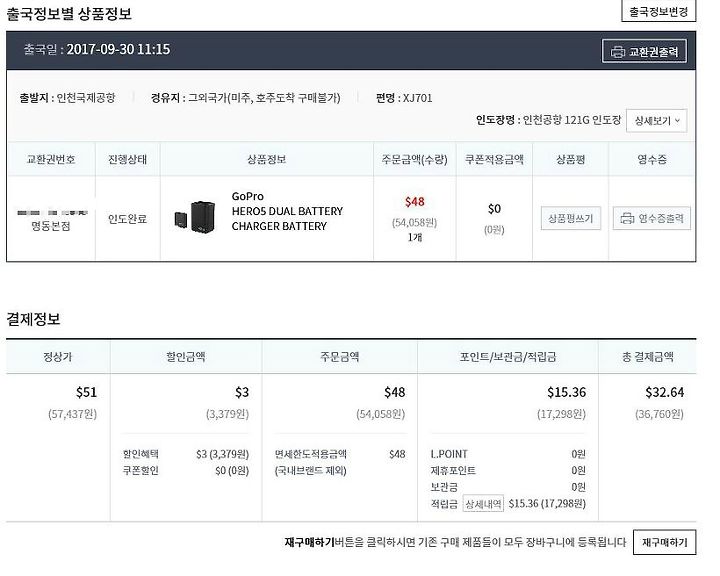Click the 면세한도적용금액 label
This screenshot has height=576, width=720.
[310, 454]
